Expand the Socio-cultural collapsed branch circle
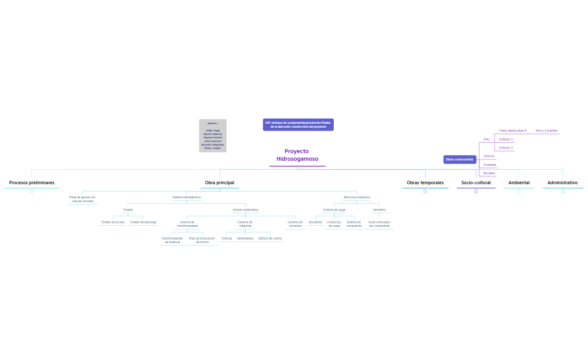The image size is (588, 364). coord(476,192)
